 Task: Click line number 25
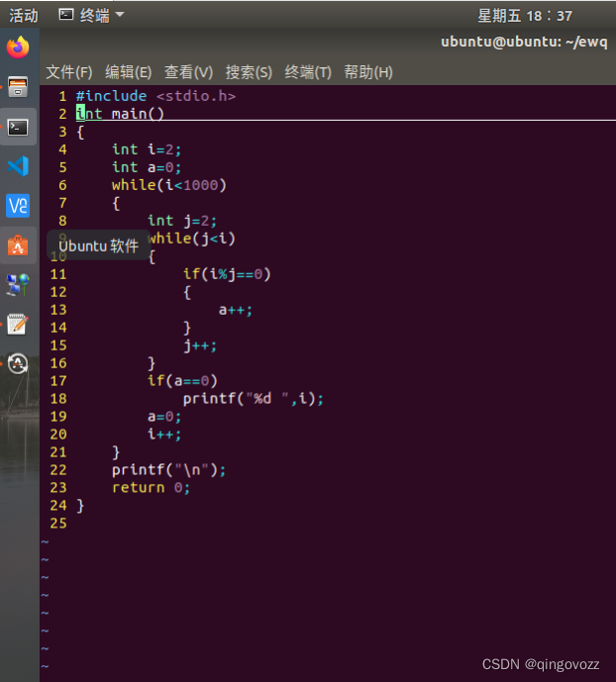(58, 524)
